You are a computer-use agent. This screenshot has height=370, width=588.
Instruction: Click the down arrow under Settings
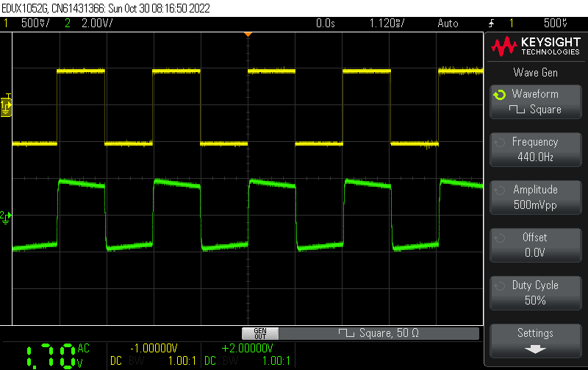click(x=534, y=348)
